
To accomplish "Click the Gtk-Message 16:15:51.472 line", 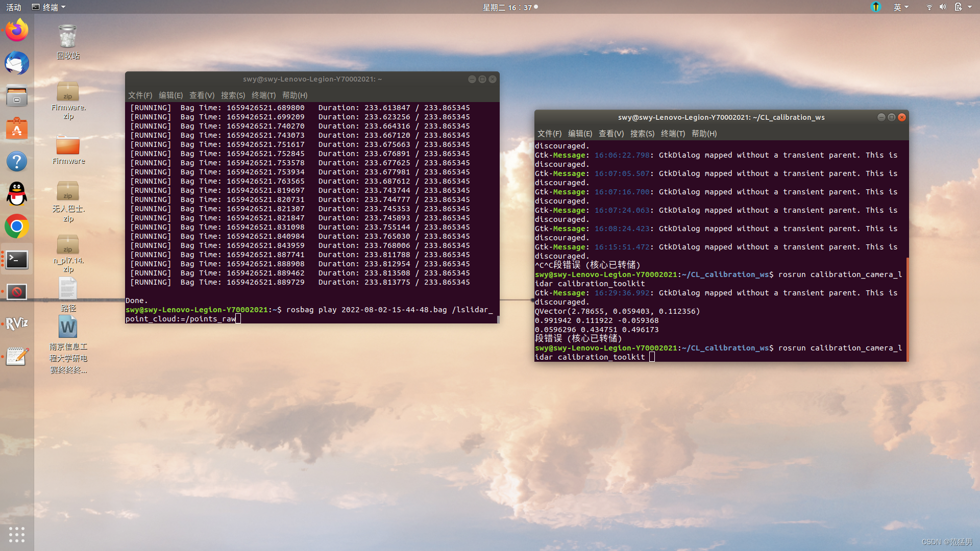I will coord(716,252).
